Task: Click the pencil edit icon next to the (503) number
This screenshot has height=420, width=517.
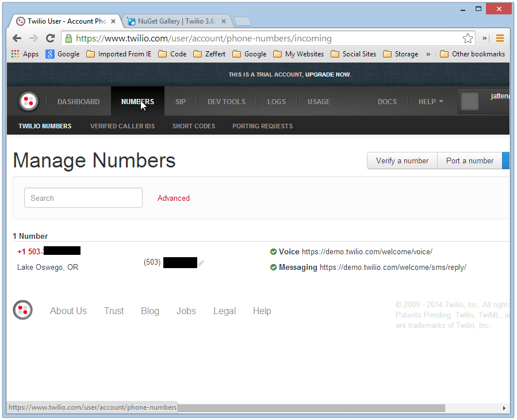Action: pyautogui.click(x=201, y=262)
